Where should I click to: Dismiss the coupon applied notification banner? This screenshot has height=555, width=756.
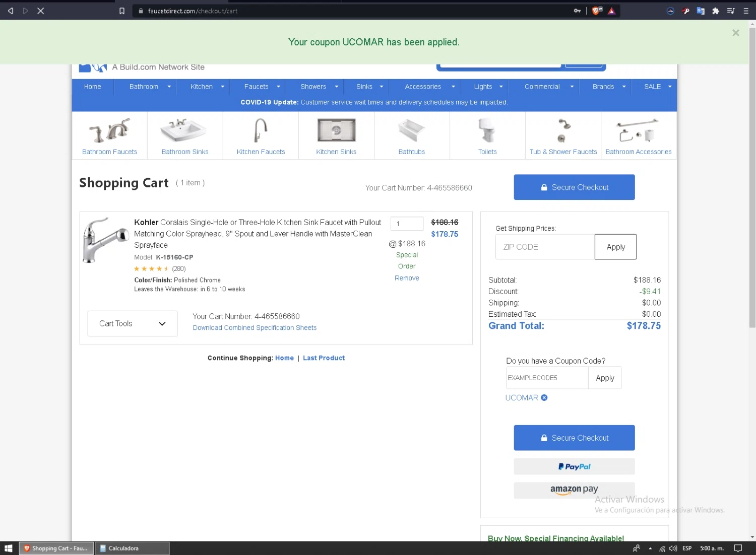coord(736,33)
